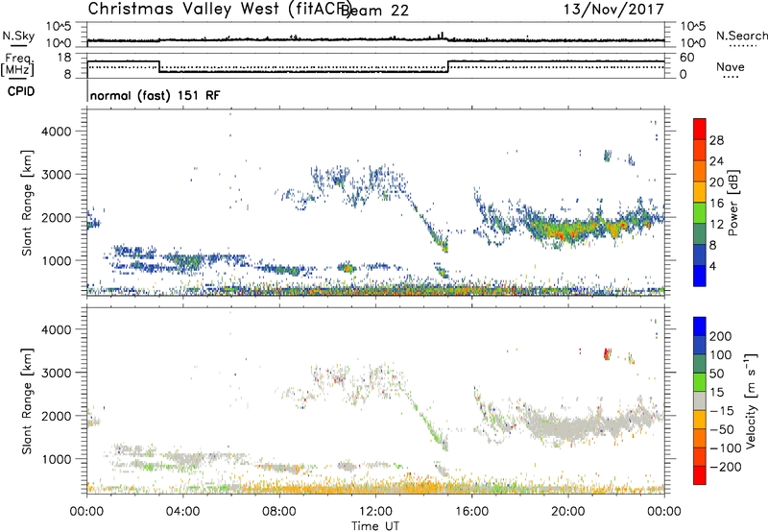Click the 'N.Search' legend label
Viewport: 768px width, 532px height.
741,36
